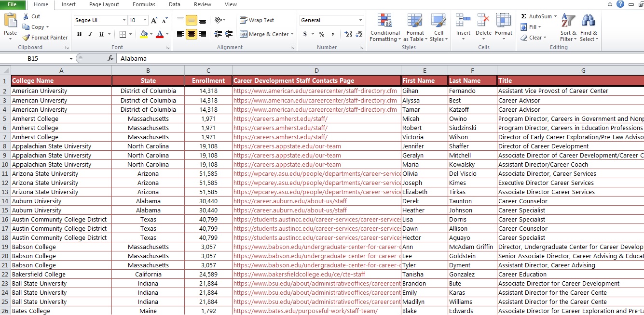Screen dimensions: 644x315
Task: Open Find & Select binoculars
Action: (589, 28)
